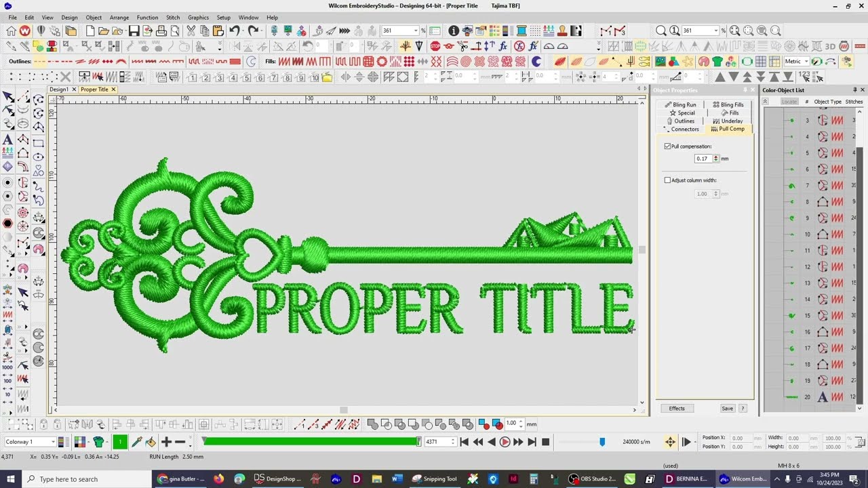
Task: Open Design Information icon
Action: click(x=454, y=30)
